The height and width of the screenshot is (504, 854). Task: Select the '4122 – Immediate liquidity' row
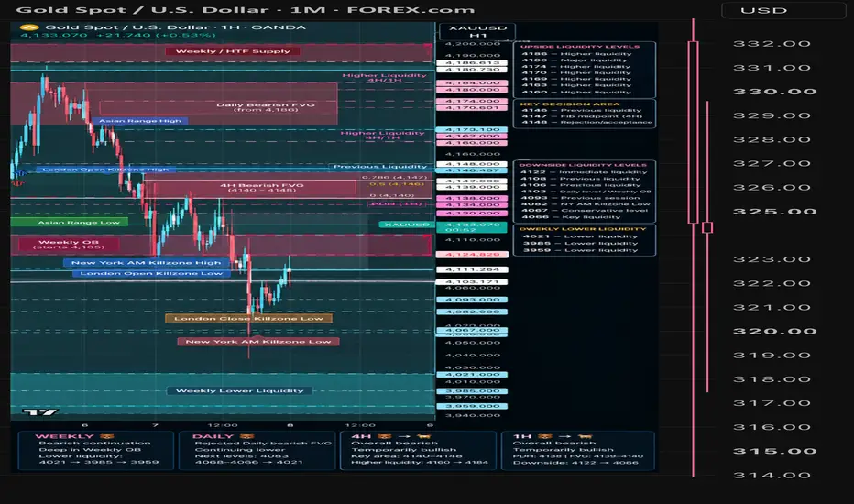(x=584, y=172)
